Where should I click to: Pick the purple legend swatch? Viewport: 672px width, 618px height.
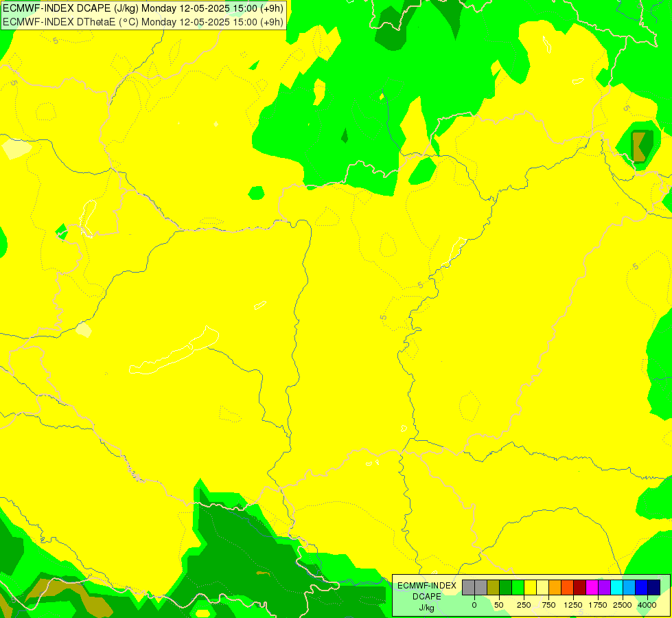pyautogui.click(x=604, y=588)
